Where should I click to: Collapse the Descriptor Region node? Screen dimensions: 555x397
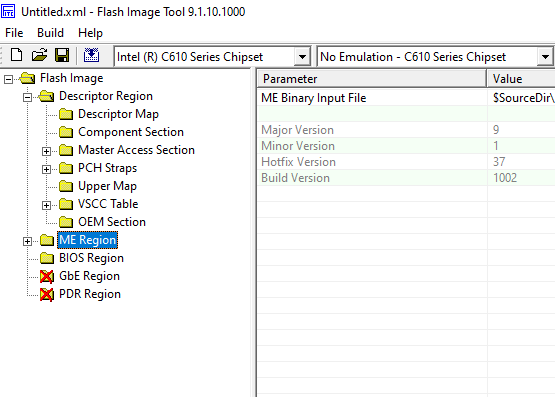27,97
